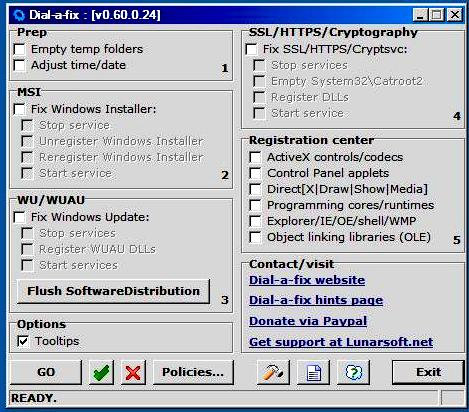Click the red X uncheck-all icon
469x412 pixels.
tap(133, 372)
